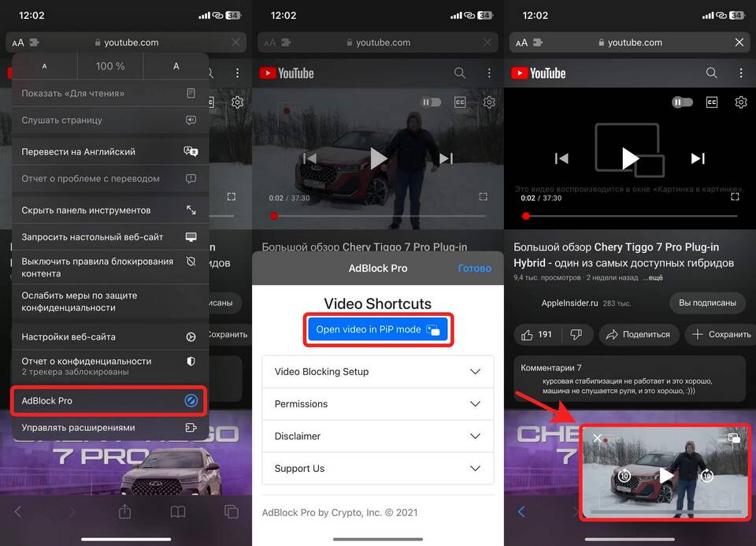Tap the AA button on the Safari menu screen
This screenshot has height=546, width=756.
pyautogui.click(x=18, y=43)
